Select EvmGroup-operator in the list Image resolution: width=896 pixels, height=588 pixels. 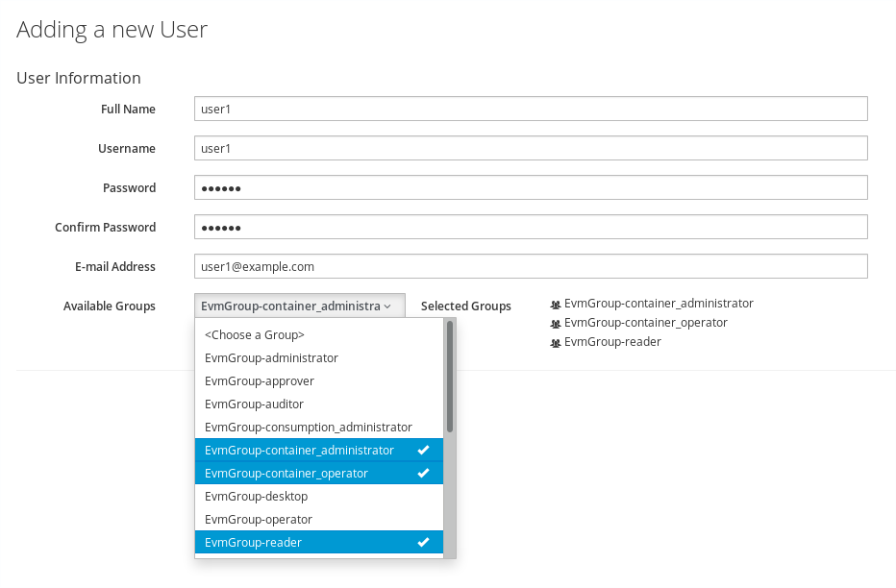[x=259, y=520]
